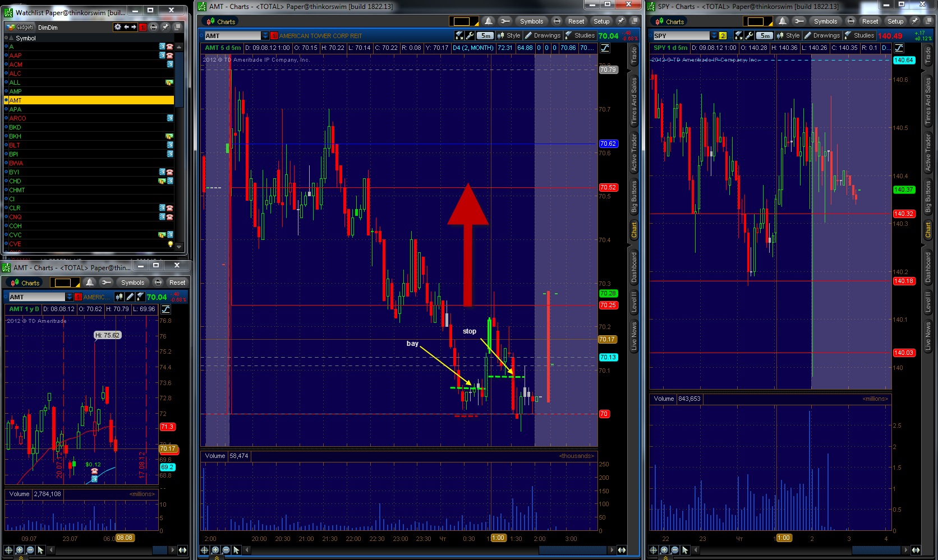Open SPY symbol selector dropdown arrow
This screenshot has width=938, height=560.
pos(714,36)
